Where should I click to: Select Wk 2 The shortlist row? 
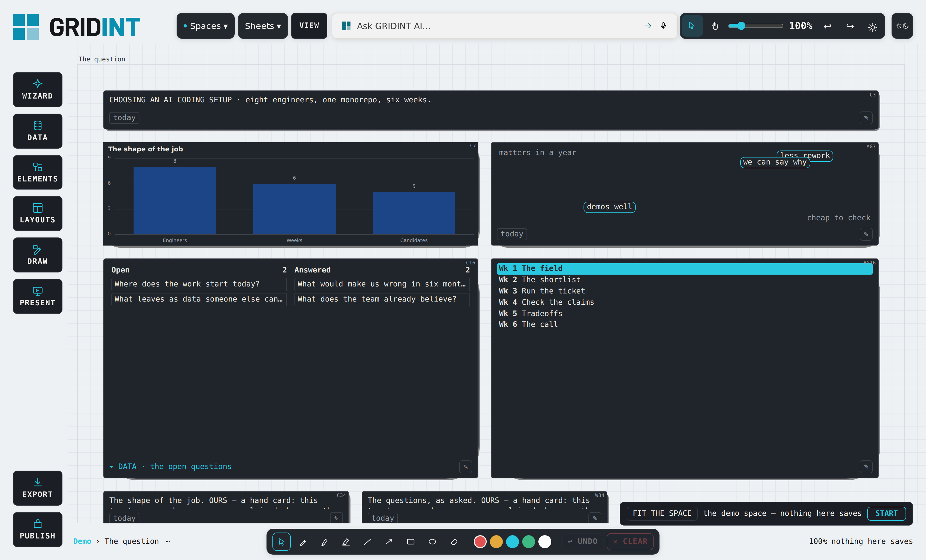pos(684,280)
